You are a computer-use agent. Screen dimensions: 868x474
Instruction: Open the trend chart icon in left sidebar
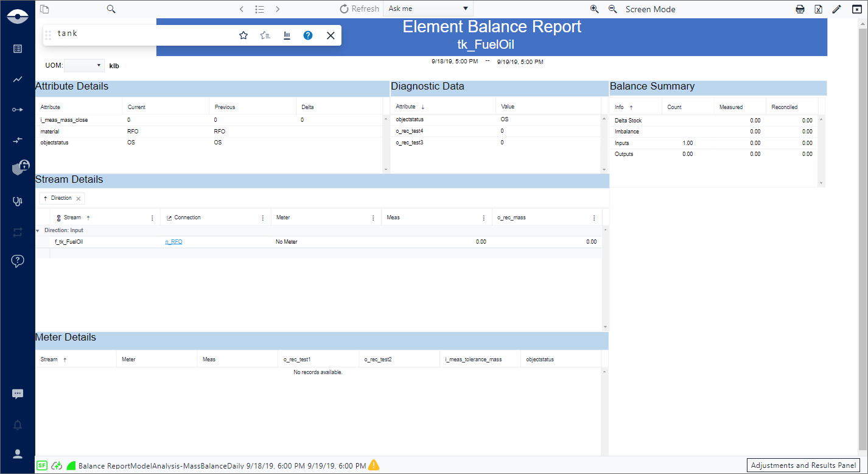coord(18,79)
